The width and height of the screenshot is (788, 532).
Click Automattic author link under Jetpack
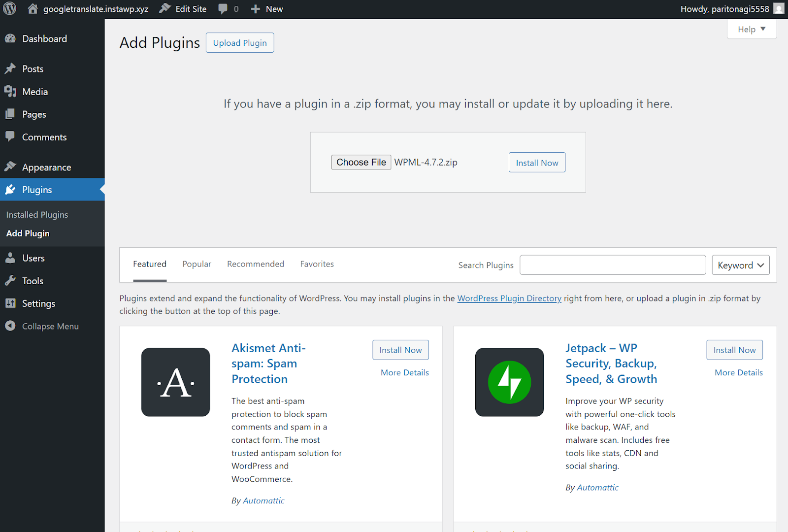(597, 487)
